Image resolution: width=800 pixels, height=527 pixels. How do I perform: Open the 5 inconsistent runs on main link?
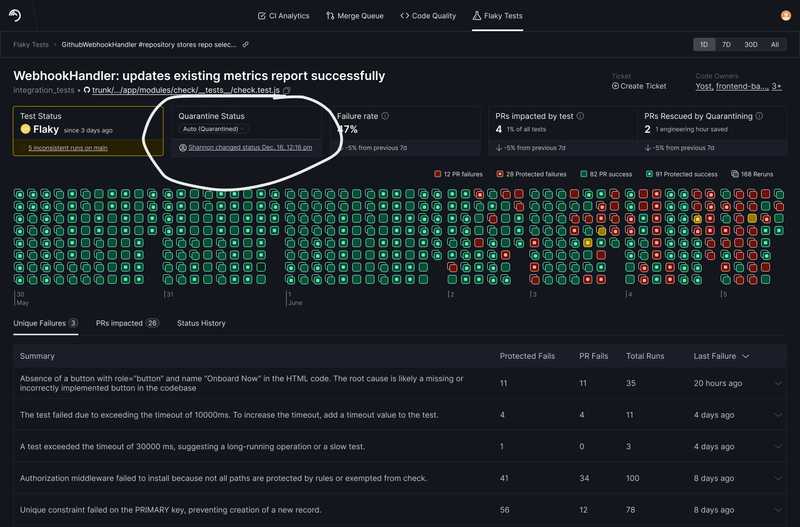(68, 148)
